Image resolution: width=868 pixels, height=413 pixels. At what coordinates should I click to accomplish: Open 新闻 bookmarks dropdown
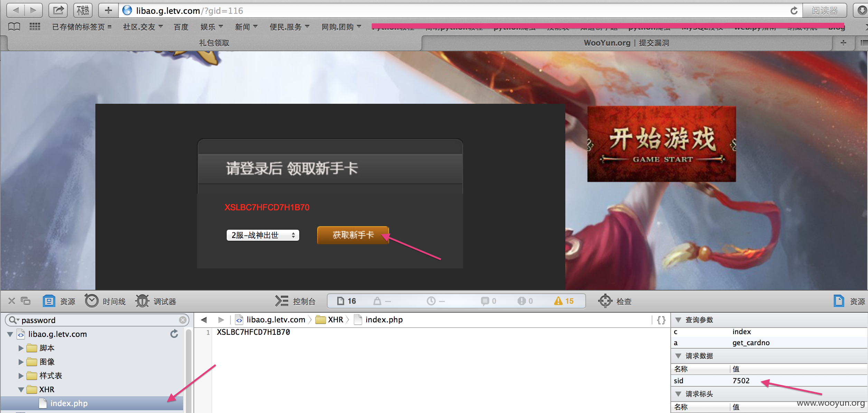246,27
